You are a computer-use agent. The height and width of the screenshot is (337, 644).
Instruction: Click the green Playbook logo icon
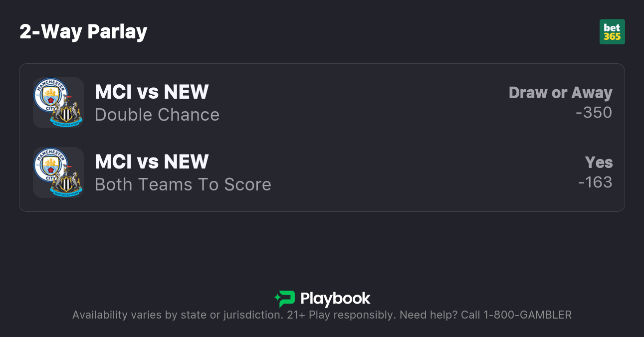(285, 299)
